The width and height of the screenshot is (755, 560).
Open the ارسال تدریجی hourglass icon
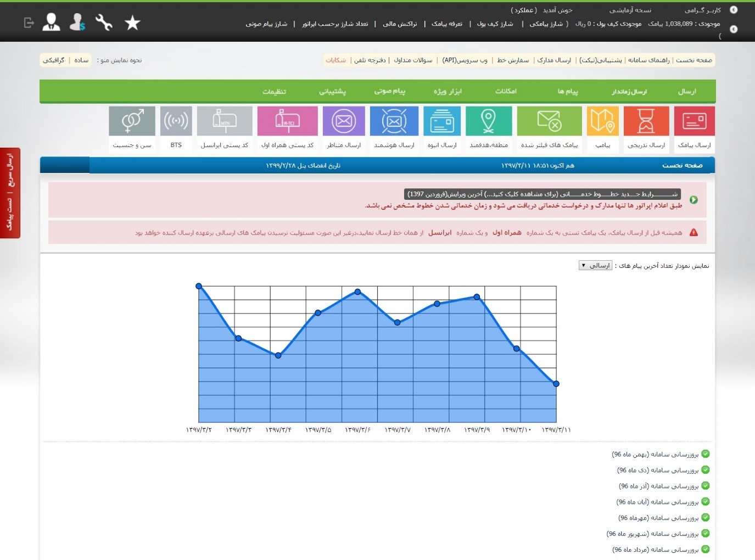coord(646,121)
